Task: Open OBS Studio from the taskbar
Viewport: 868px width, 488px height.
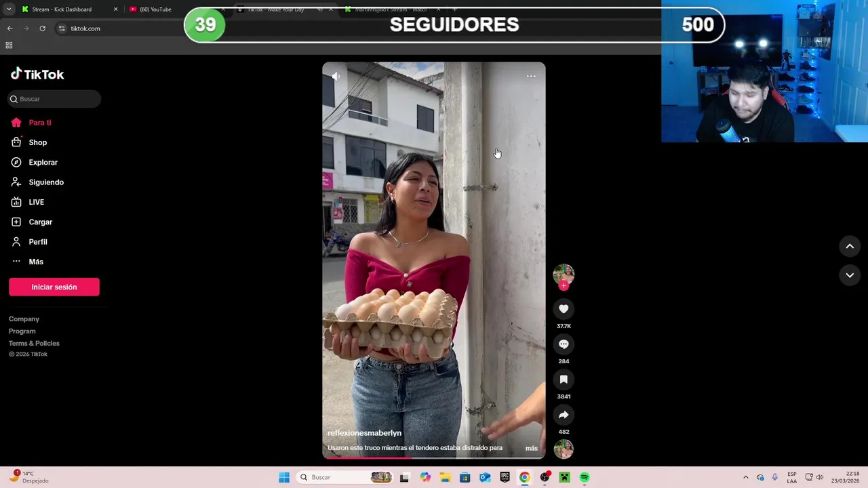Action: click(545, 477)
